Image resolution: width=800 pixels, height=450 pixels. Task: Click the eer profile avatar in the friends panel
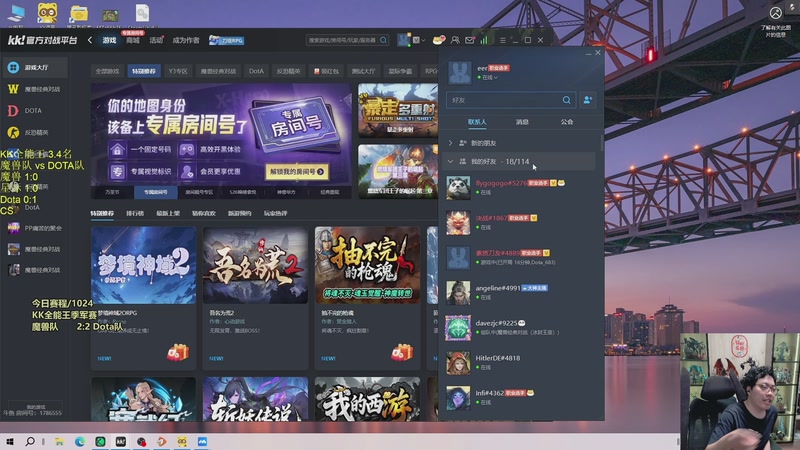pos(460,72)
